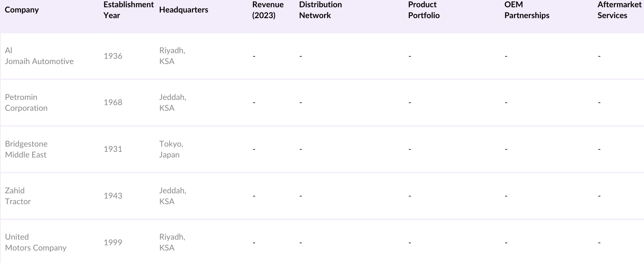Click the Distribution Network column header
Viewport: 644px width, 263px height.
(x=320, y=10)
